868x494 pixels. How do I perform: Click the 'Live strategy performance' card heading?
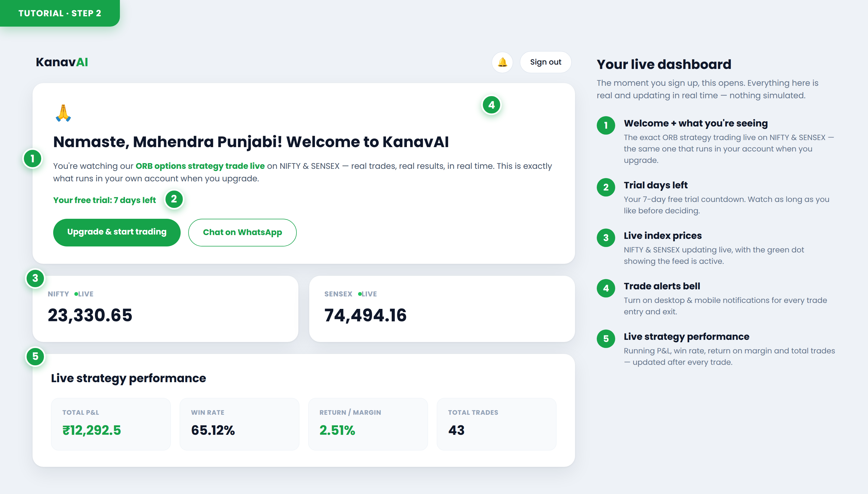[129, 378]
